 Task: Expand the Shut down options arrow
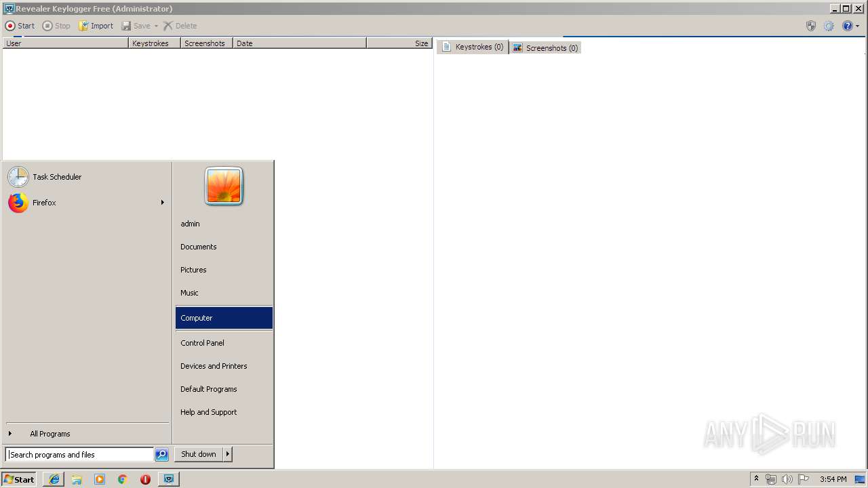pos(228,454)
